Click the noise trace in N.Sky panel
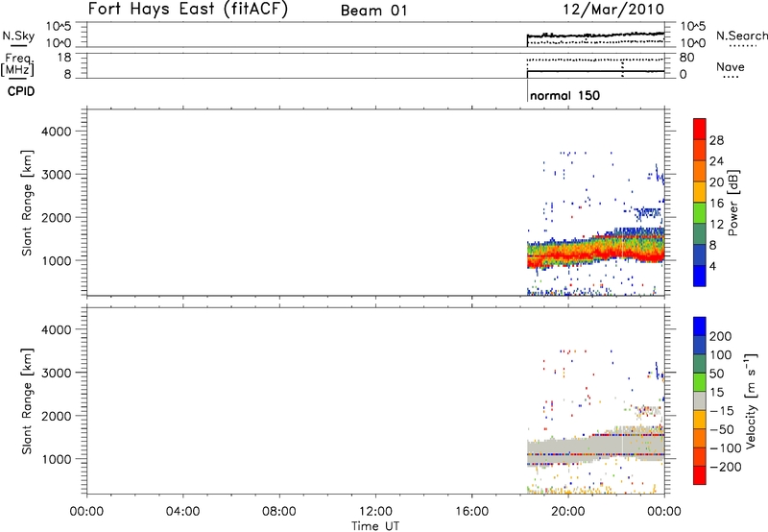 coord(595,35)
